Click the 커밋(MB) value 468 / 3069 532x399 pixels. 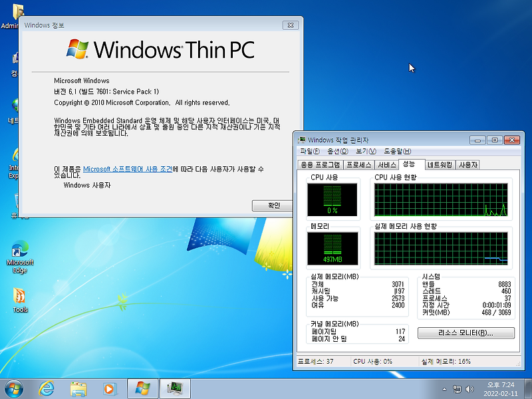coord(496,312)
